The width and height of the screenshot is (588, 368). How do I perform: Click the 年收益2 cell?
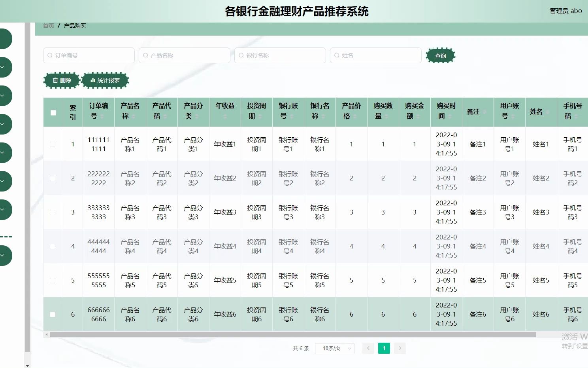click(x=225, y=178)
